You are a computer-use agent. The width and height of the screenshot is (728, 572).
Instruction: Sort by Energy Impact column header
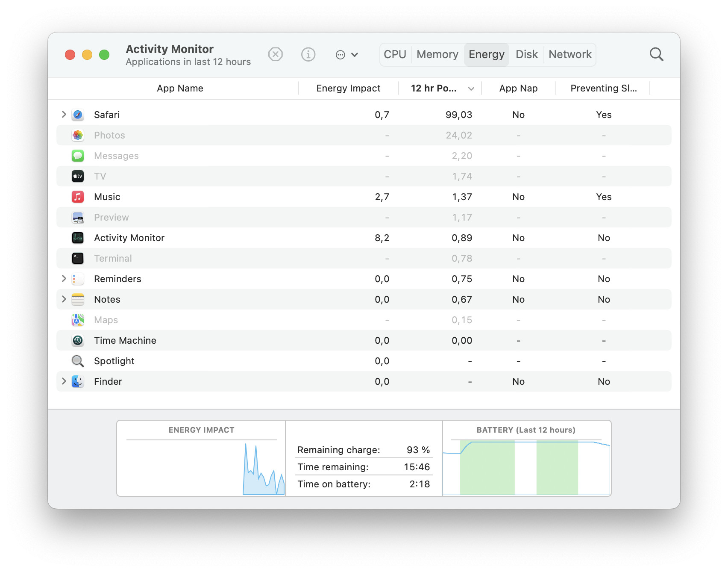[x=348, y=88]
